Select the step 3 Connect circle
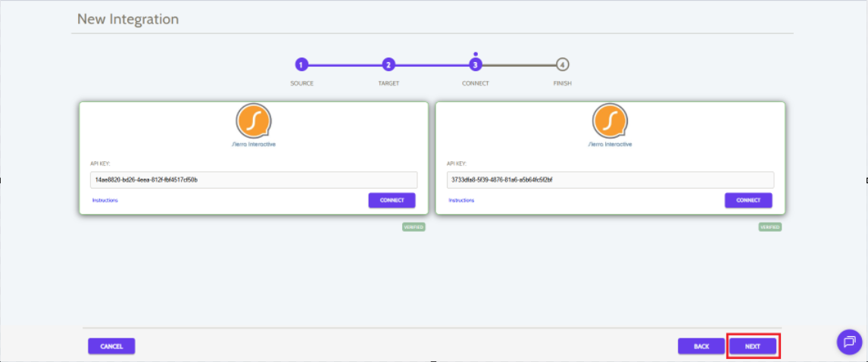The width and height of the screenshot is (868, 362). point(476,65)
